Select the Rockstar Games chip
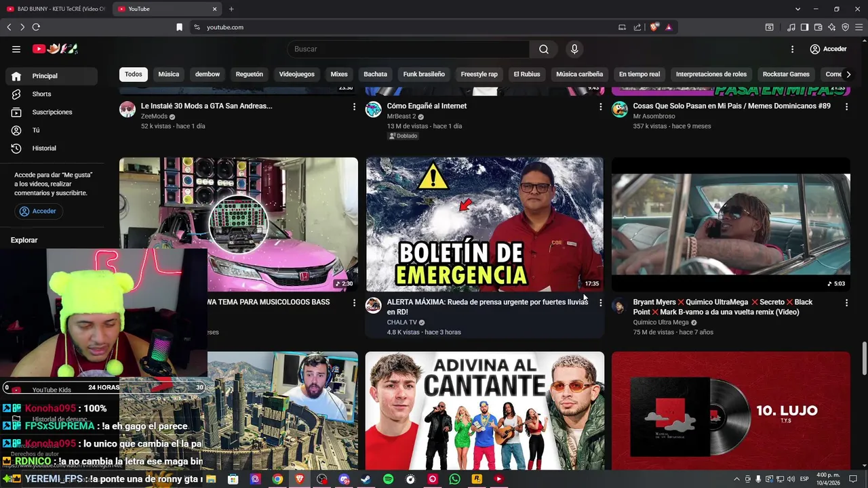Screen dimensions: 868x488 (x=786, y=74)
